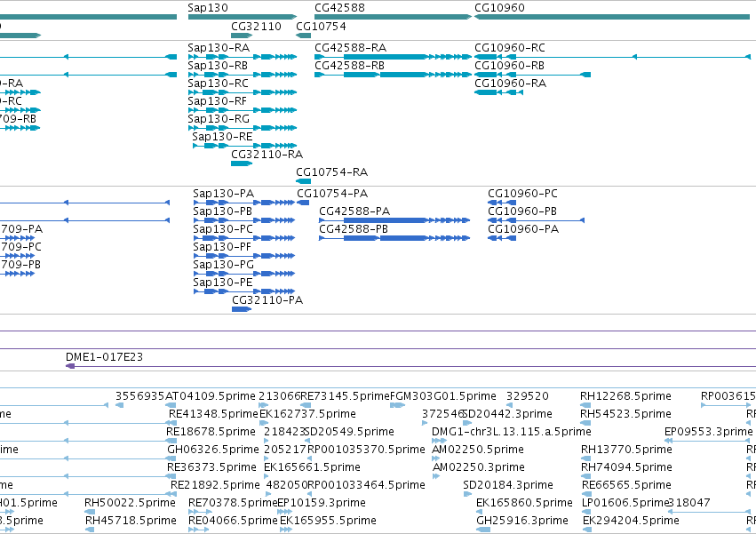Screen dimensions: 756x534
Task: Select protein Sap130-PB
Action: 244,220
